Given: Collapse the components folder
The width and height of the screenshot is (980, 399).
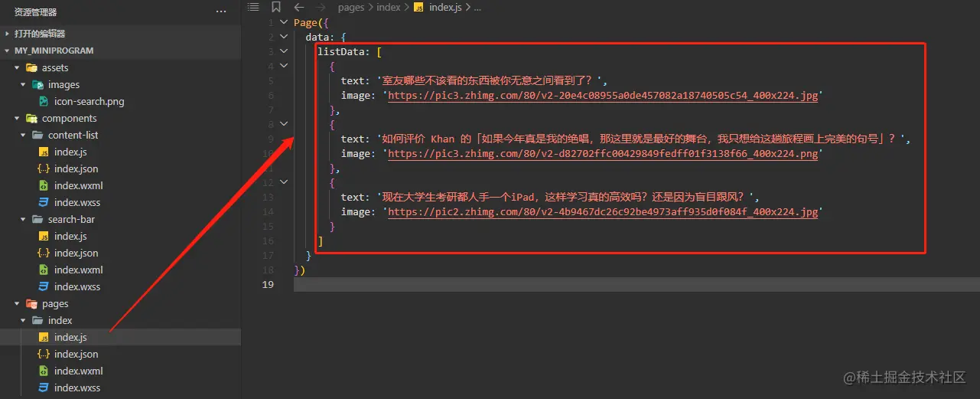Looking at the screenshot, I should [x=17, y=118].
